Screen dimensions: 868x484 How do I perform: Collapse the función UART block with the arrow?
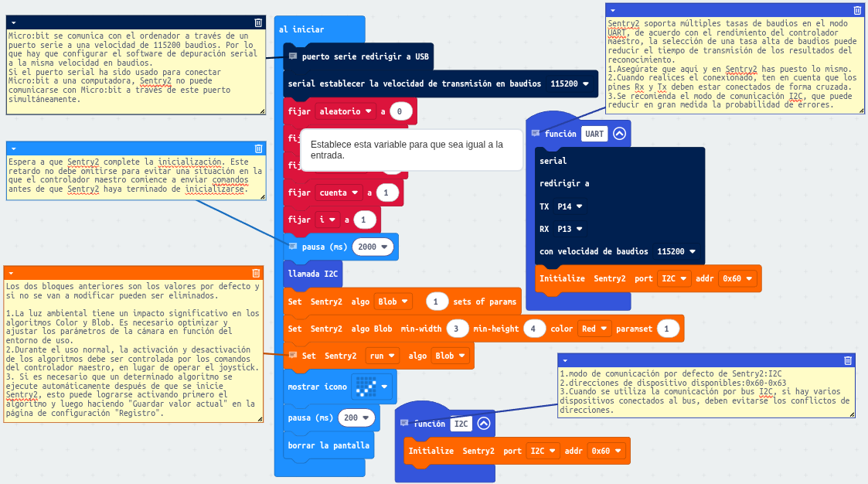[x=619, y=134]
